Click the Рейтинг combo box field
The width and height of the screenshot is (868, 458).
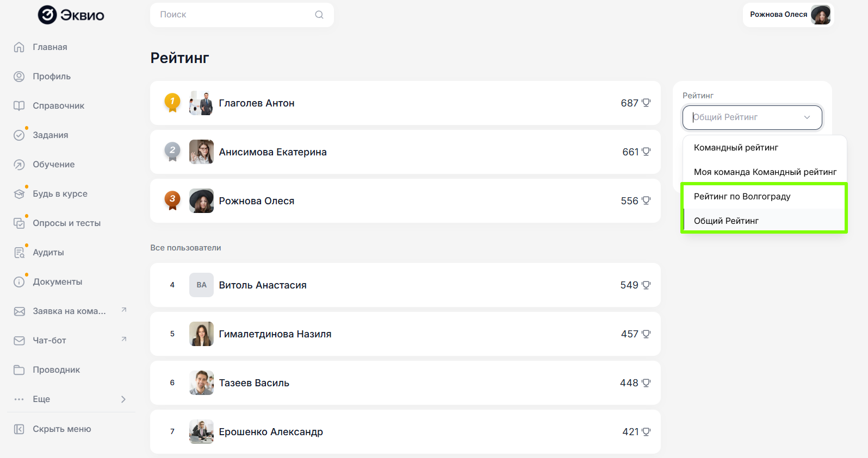pos(745,117)
